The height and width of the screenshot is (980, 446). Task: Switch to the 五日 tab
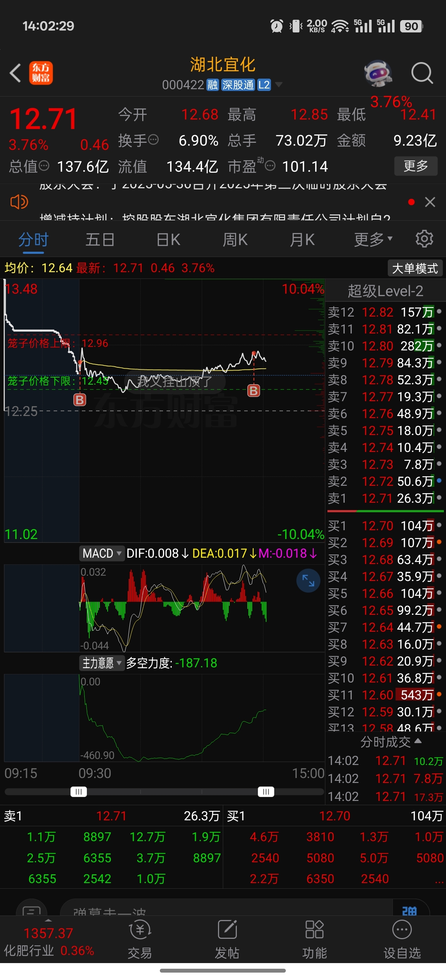[x=100, y=240]
